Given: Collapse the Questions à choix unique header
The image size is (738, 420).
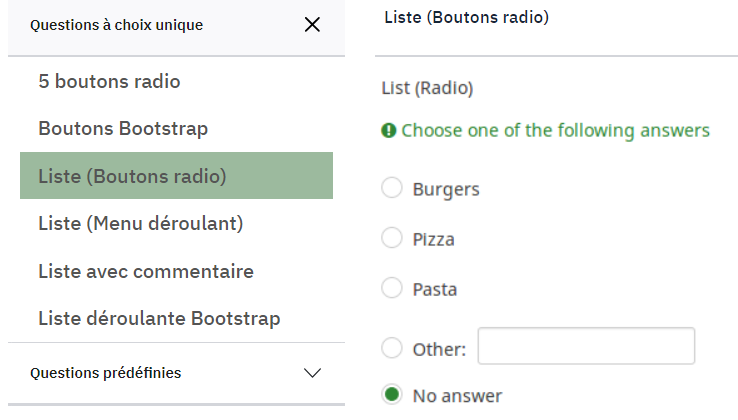Looking at the screenshot, I should point(117,25).
